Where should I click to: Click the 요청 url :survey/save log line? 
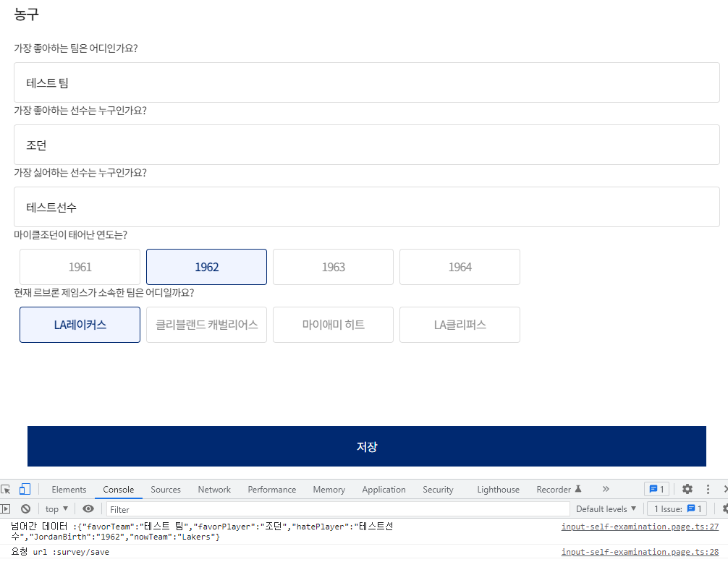coord(60,551)
